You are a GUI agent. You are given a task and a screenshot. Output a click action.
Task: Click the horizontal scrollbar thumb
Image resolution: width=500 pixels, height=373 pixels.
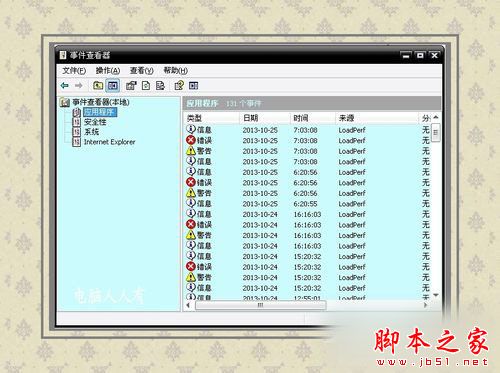pos(260,305)
